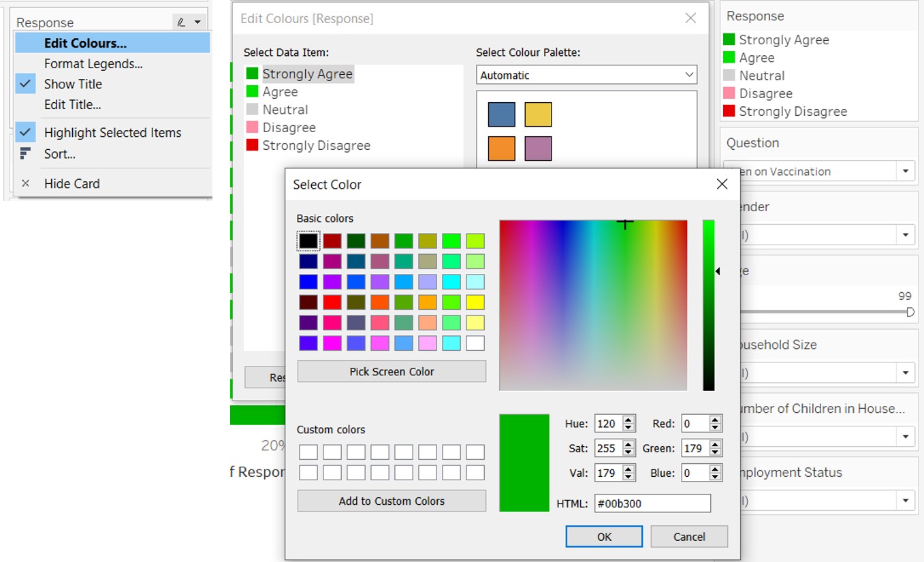Click the X icon beside Hide Card

pos(25,183)
